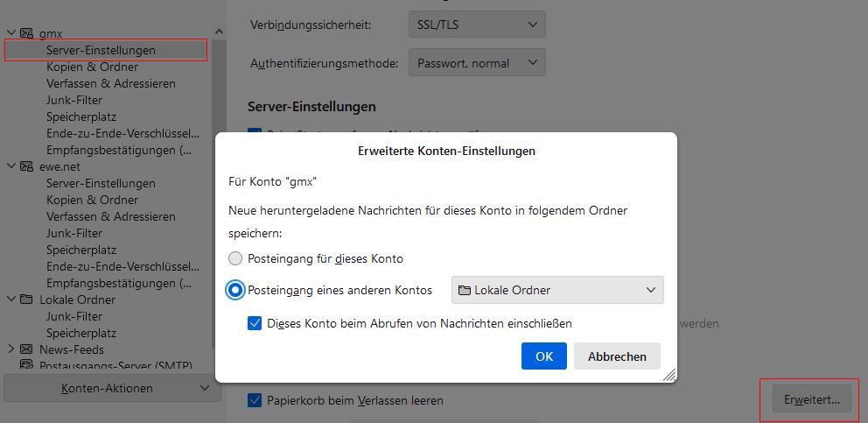Image resolution: width=868 pixels, height=423 pixels.
Task: Collapse the gmx account tree
Action: [10, 33]
